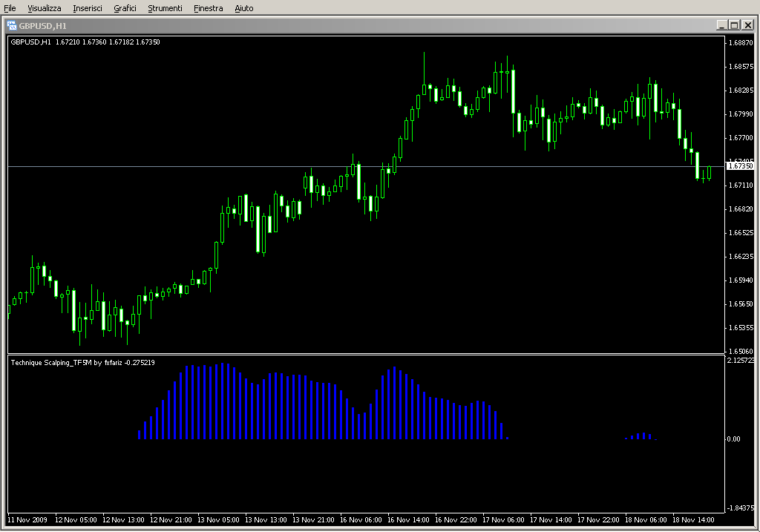Close the GBPUSD,H1 chart window

748,25
